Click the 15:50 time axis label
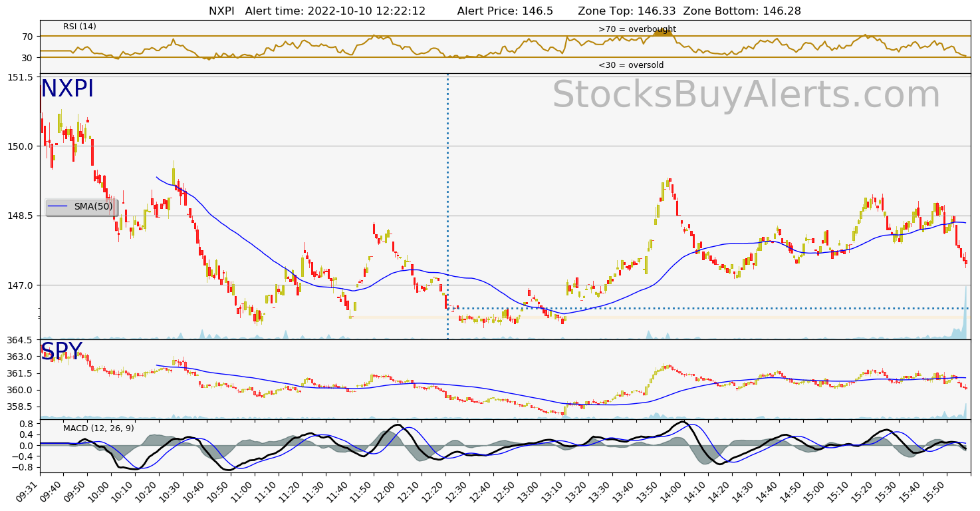 pos(935,491)
